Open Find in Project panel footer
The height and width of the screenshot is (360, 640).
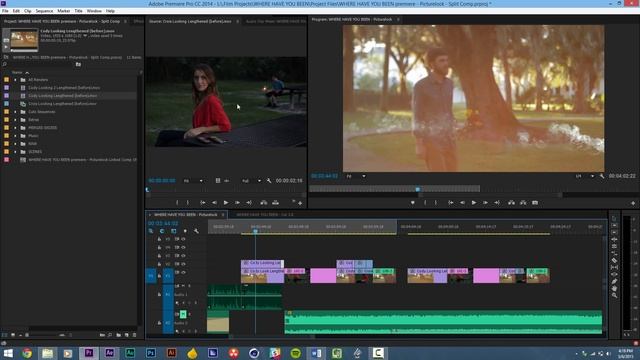(x=110, y=335)
